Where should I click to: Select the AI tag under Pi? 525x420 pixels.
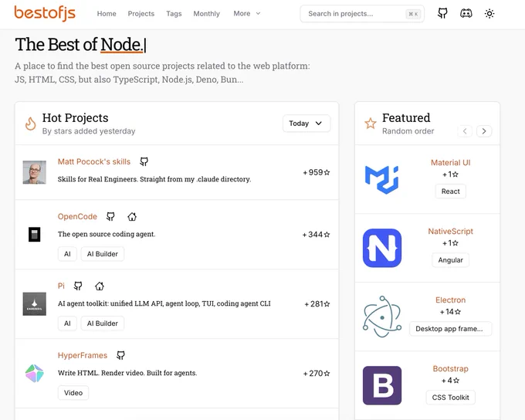click(67, 323)
